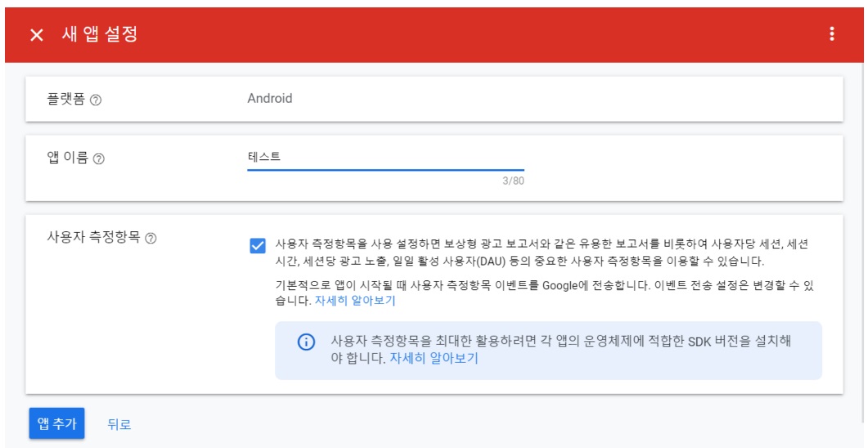
Task: Open the three-dot more options menu
Action: (x=831, y=34)
